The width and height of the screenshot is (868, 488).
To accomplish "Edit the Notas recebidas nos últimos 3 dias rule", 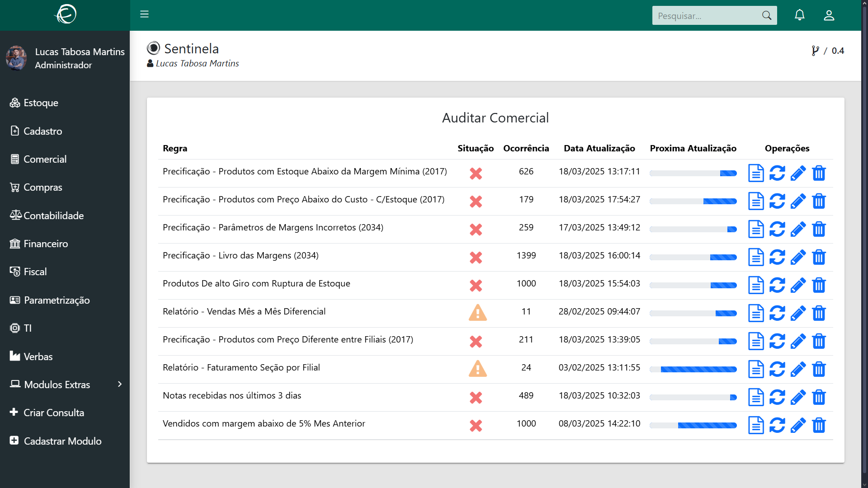I will click(798, 397).
